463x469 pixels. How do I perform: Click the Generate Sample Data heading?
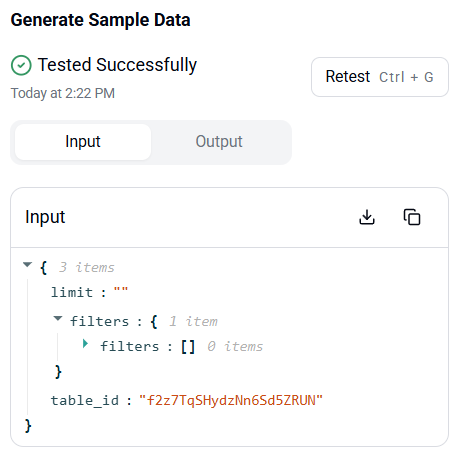[100, 20]
